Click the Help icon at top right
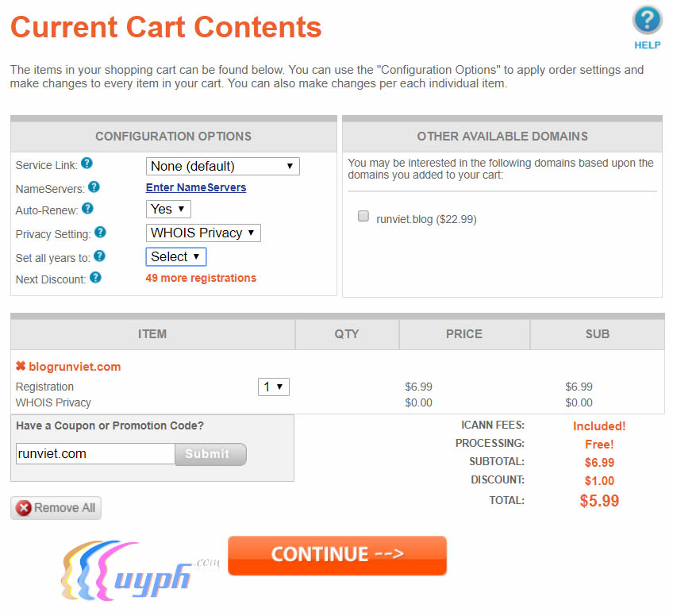Viewport: 673px width, 616px height. pos(647,20)
